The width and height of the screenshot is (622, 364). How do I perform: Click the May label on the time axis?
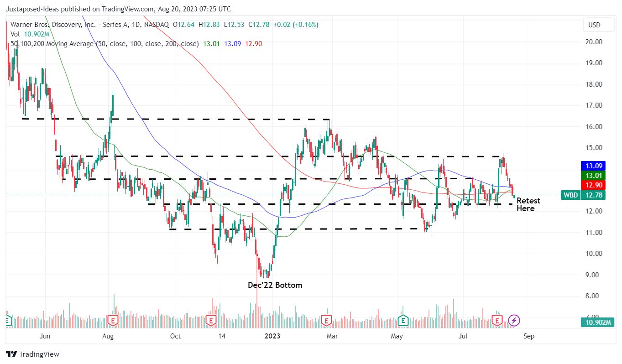point(397,336)
